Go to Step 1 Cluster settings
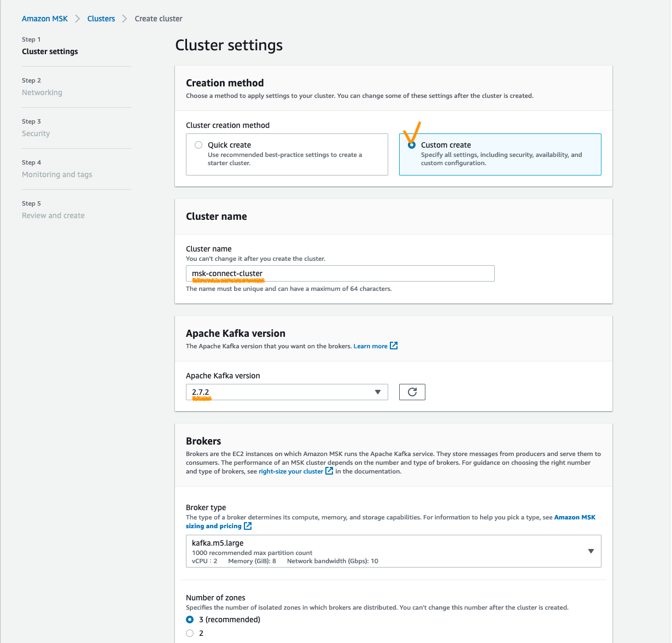This screenshot has height=643, width=672. point(50,51)
